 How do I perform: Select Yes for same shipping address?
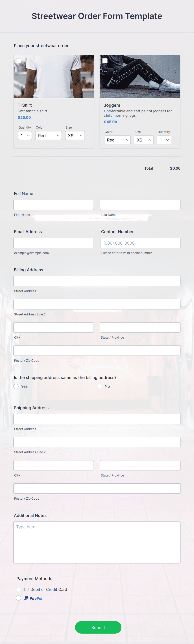tap(16, 386)
